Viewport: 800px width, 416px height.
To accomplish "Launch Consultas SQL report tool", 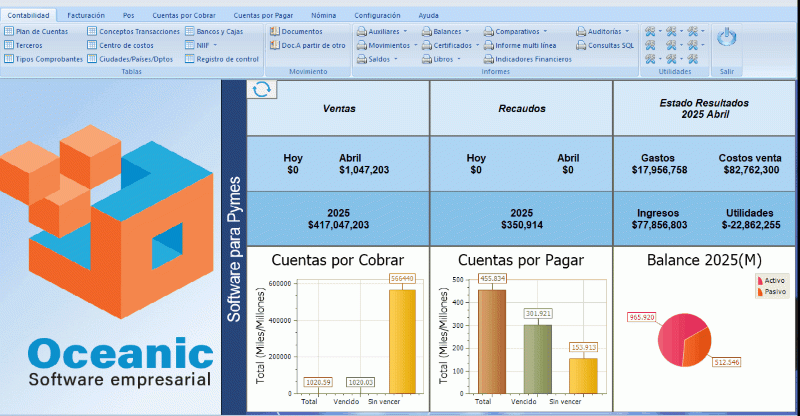I will point(607,45).
